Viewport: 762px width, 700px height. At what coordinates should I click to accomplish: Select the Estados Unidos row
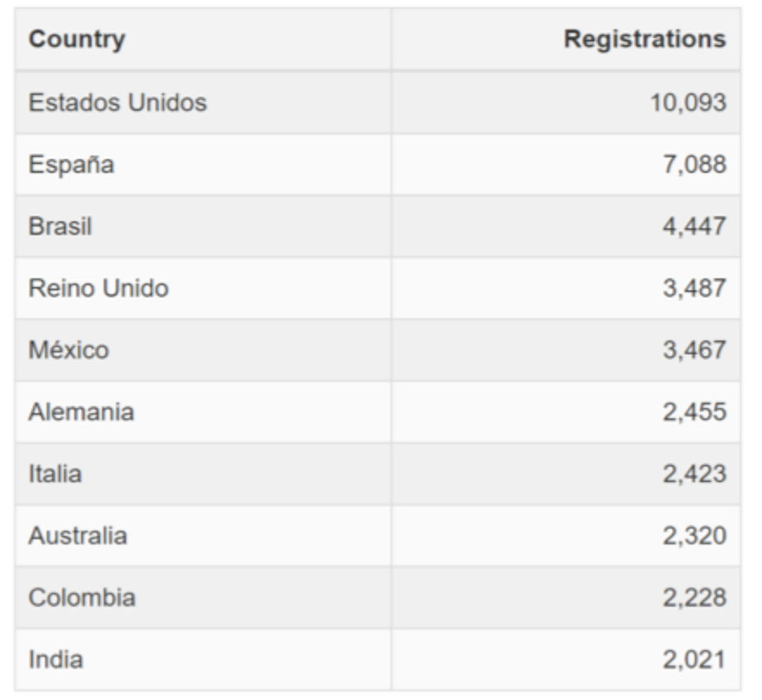(x=378, y=103)
